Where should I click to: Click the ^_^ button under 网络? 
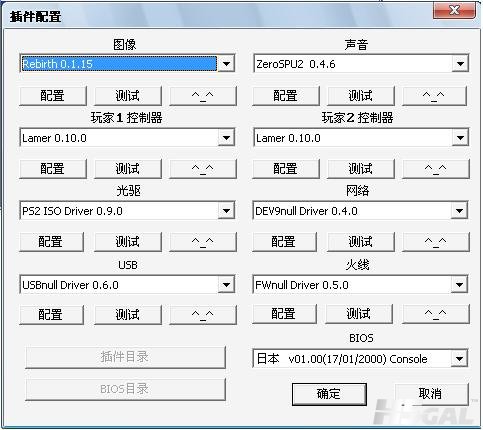point(436,242)
